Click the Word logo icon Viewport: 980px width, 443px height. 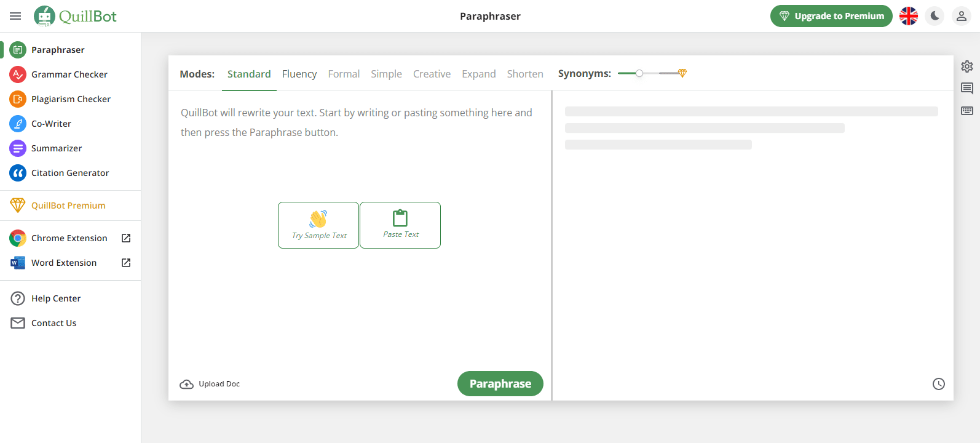[18, 263]
